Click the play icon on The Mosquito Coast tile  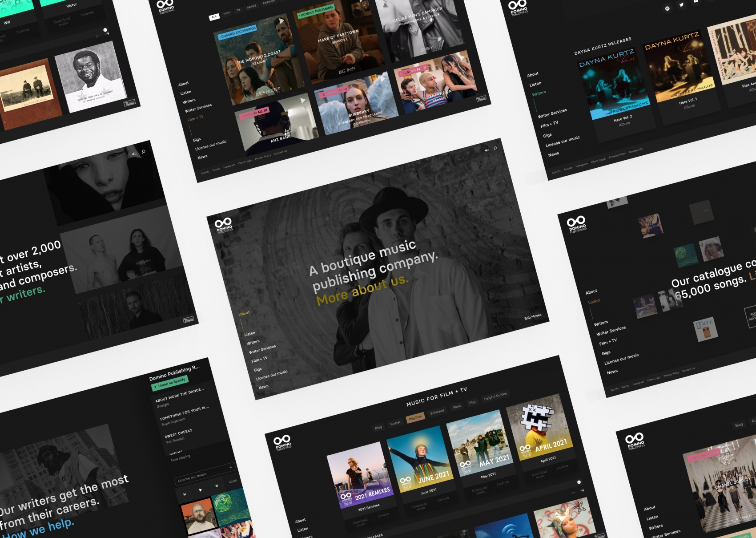(281, 21)
